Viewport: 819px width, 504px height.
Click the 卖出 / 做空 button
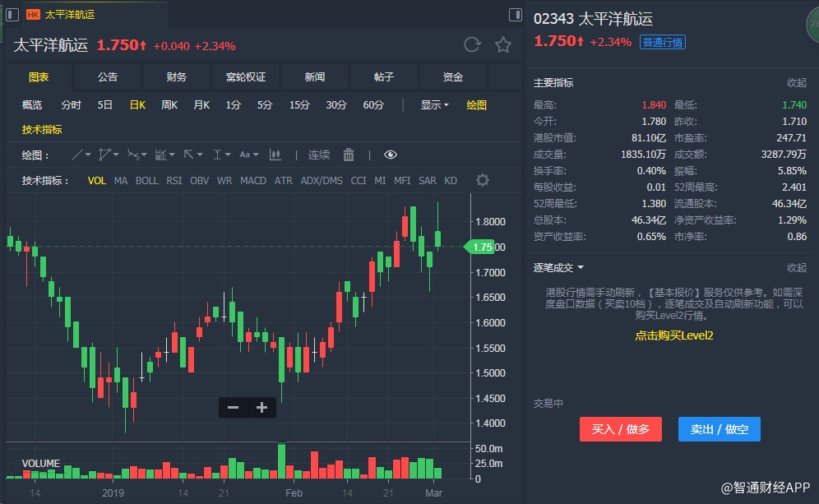720,429
